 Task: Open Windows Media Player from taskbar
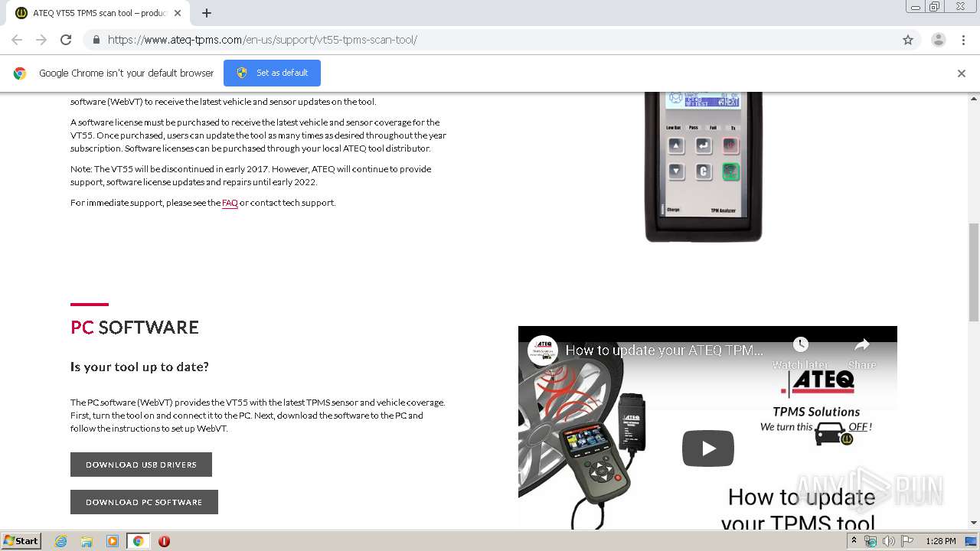113,541
